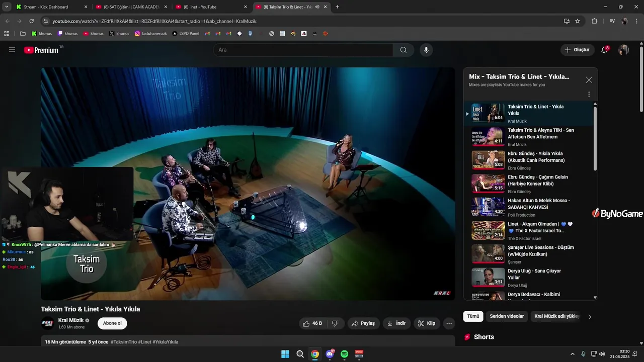Switch to SAT Eğitimi tab
The image size is (644, 362).
pyautogui.click(x=131, y=7)
